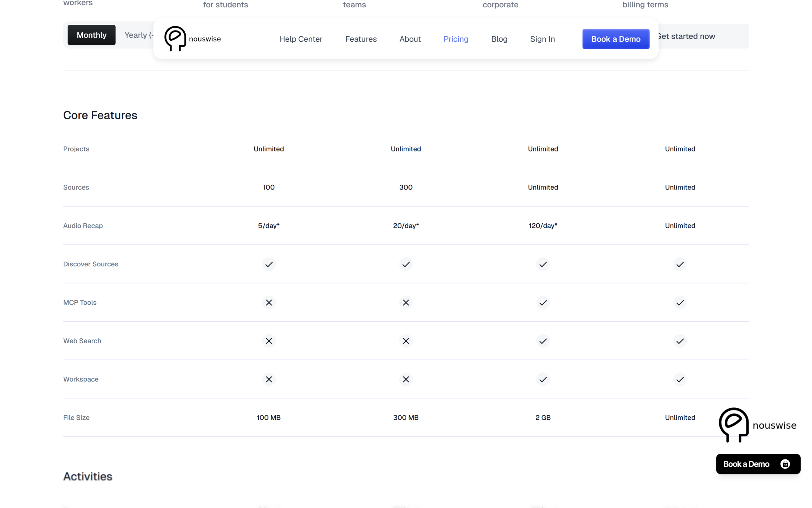The image size is (812, 508).
Task: Click the 300 MB File Size value
Action: 406,417
